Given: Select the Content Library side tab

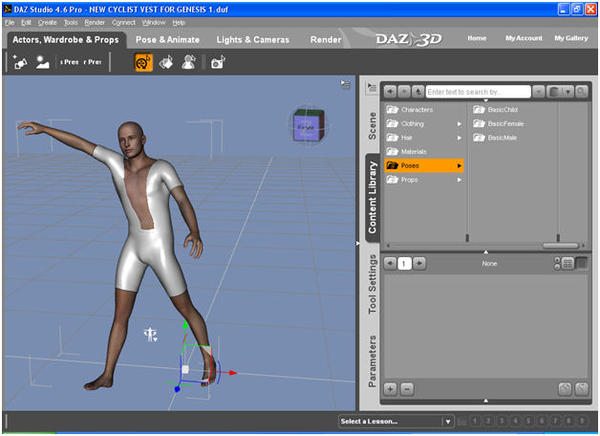Looking at the screenshot, I should [372, 197].
